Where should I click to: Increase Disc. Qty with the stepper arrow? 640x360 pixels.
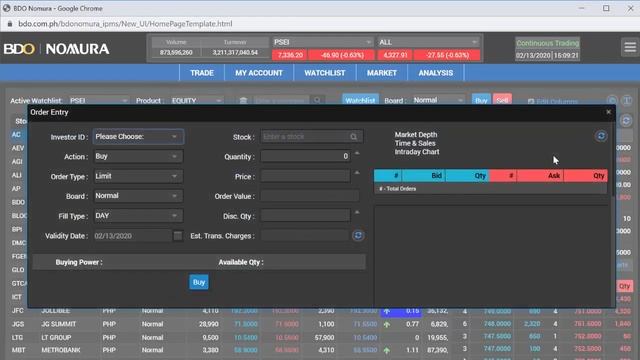(x=357, y=212)
